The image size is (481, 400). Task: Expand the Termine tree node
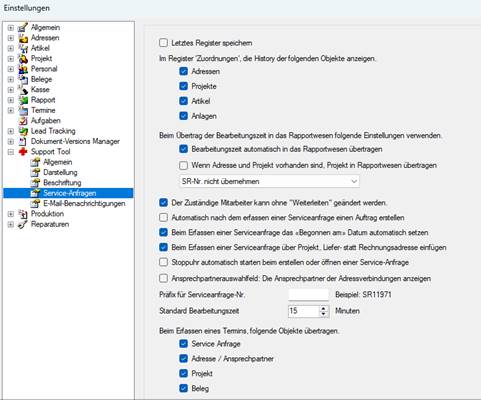(11, 110)
